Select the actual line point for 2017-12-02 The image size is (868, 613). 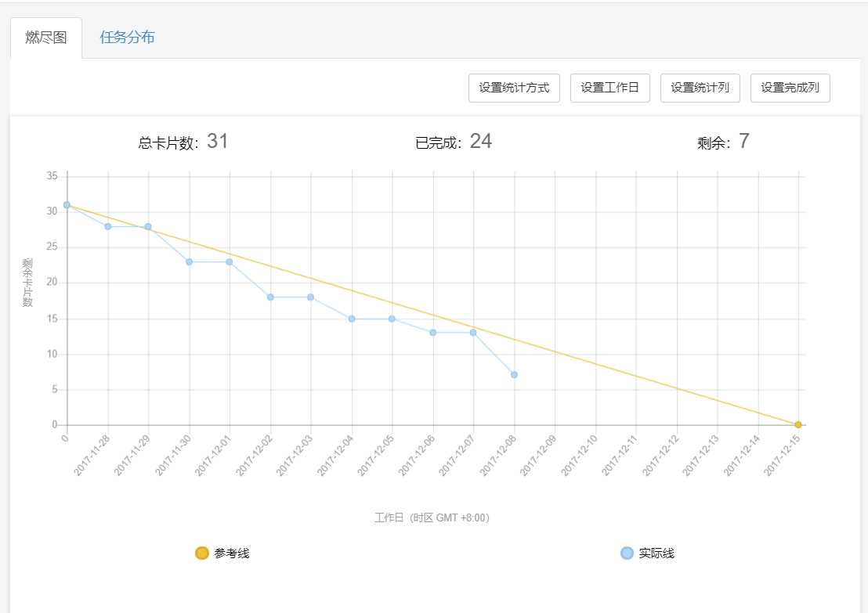pyautogui.click(x=271, y=297)
